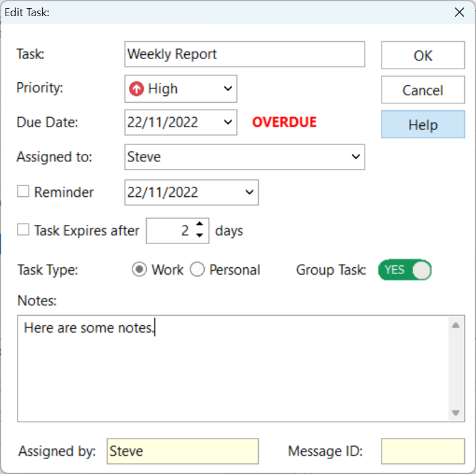This screenshot has height=474, width=476.
Task: Increase expiry days with up arrow
Action: (200, 224)
